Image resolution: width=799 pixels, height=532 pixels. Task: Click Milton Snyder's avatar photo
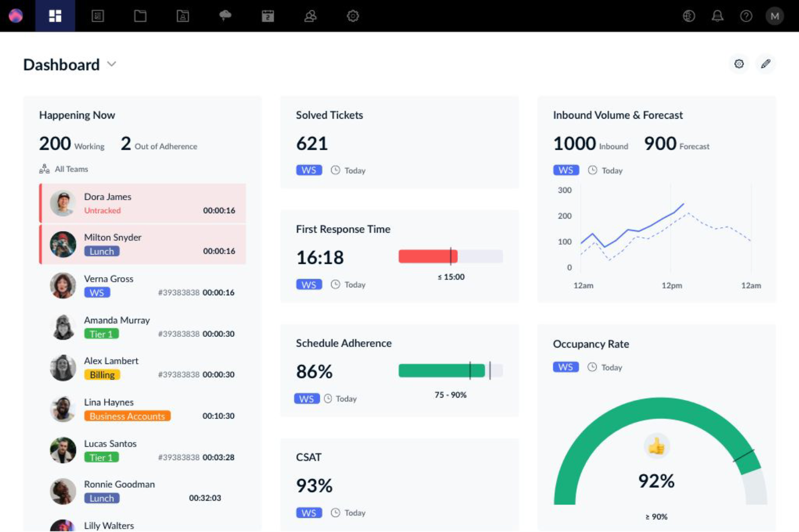point(63,244)
